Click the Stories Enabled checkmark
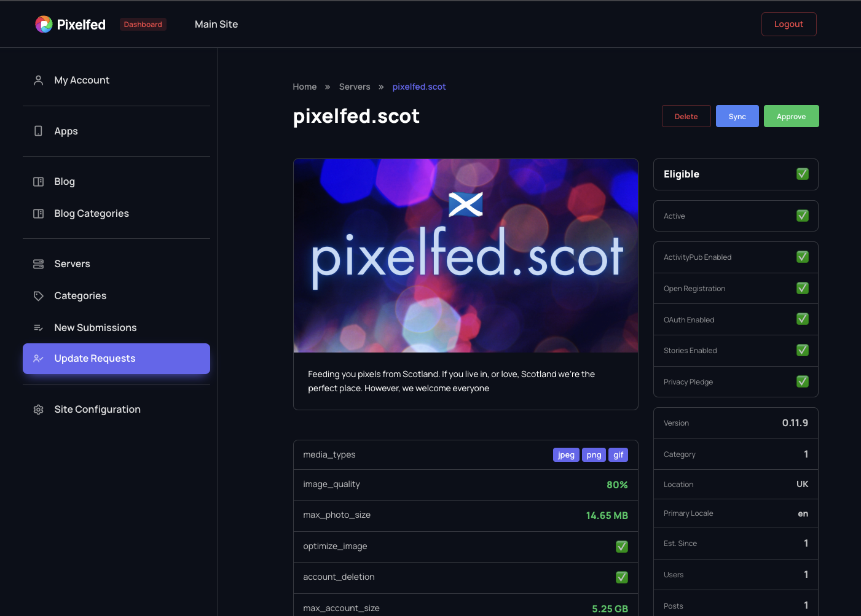 click(x=803, y=350)
